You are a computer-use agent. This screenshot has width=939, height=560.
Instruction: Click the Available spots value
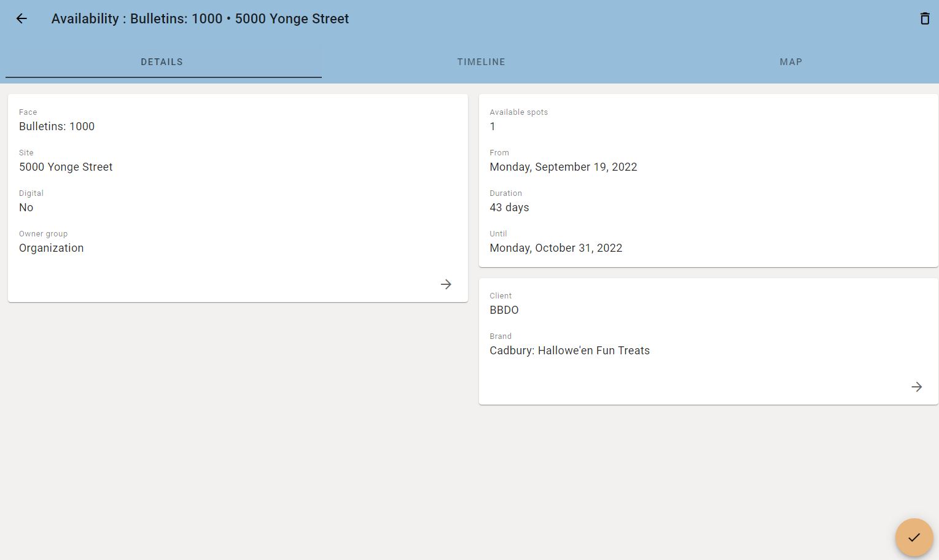pyautogui.click(x=493, y=126)
